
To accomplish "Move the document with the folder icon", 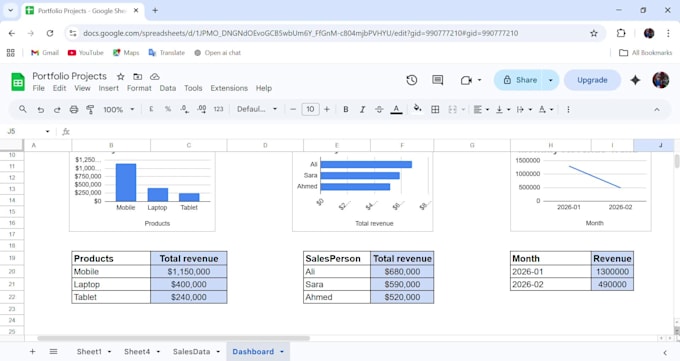I will tap(137, 76).
